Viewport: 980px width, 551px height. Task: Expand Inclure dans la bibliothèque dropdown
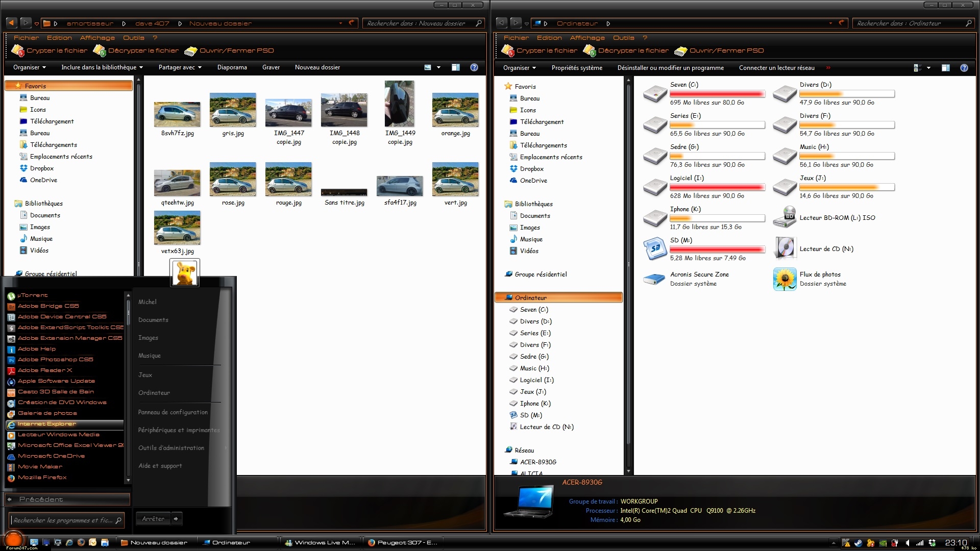coord(102,67)
